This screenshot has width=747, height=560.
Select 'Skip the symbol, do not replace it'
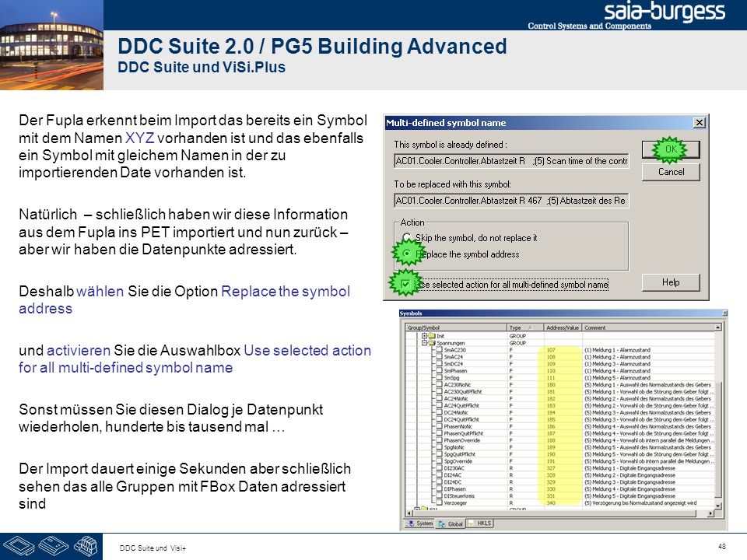coord(406,237)
